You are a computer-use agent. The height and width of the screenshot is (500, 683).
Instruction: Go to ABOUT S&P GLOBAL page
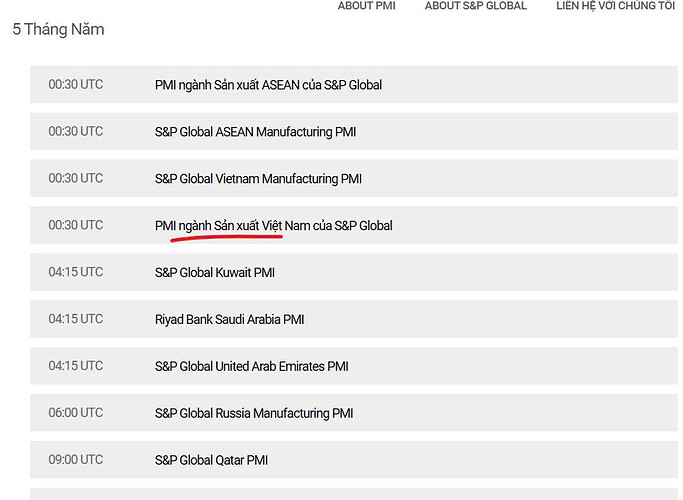(475, 6)
